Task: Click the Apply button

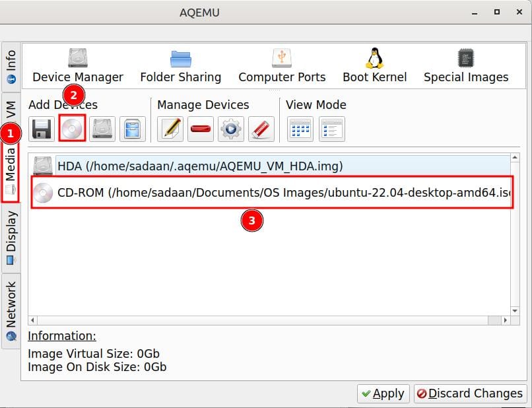Action: (383, 393)
